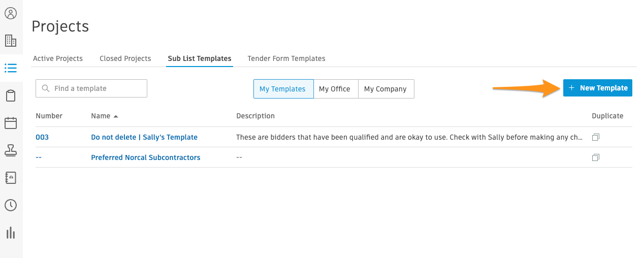The height and width of the screenshot is (258, 644).
Task: Open the address book icon in sidebar
Action: [x=11, y=178]
